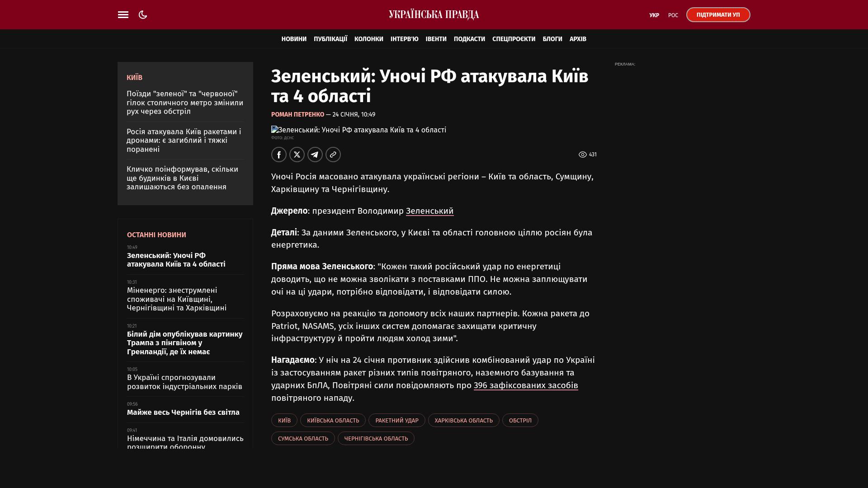Open author Роман Петренко page
This screenshot has height=488, width=868.
tap(297, 115)
